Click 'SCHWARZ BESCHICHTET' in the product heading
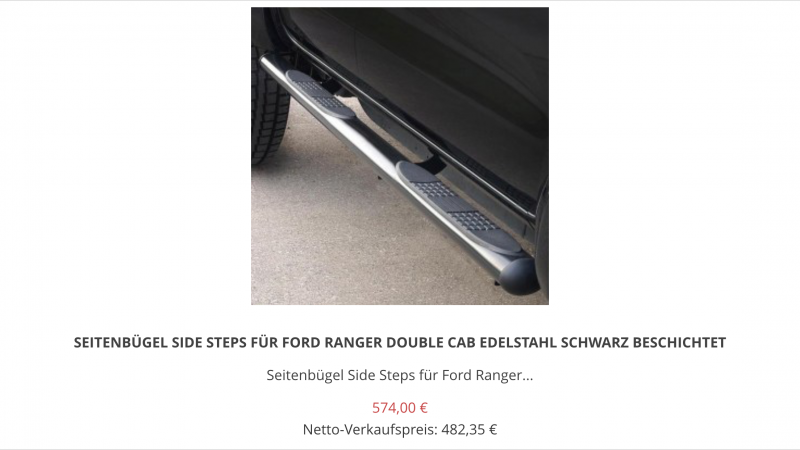 (643, 342)
